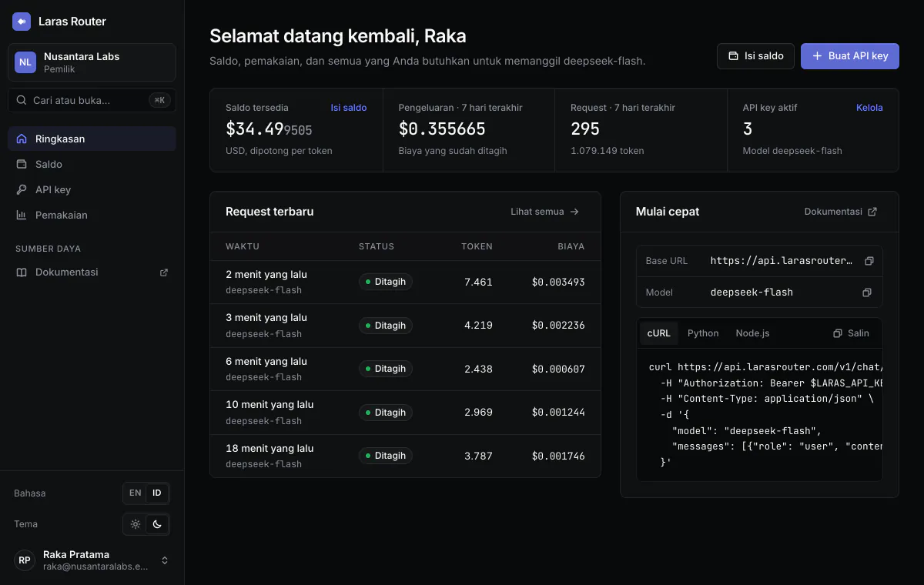Select the cURL code tab
The height and width of the screenshot is (585, 924).
pyautogui.click(x=658, y=333)
